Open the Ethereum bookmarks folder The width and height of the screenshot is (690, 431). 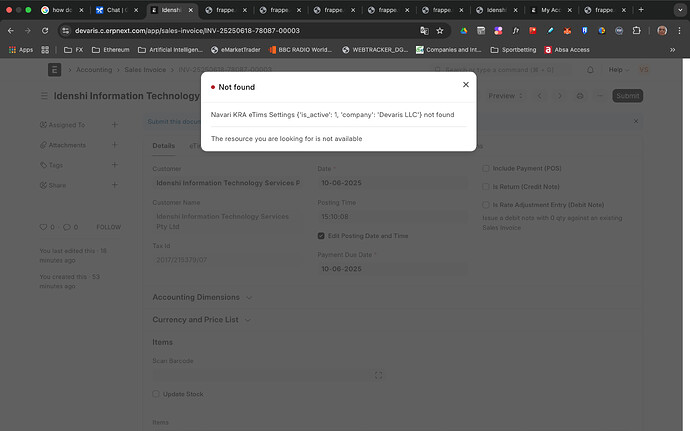pyautogui.click(x=110, y=50)
